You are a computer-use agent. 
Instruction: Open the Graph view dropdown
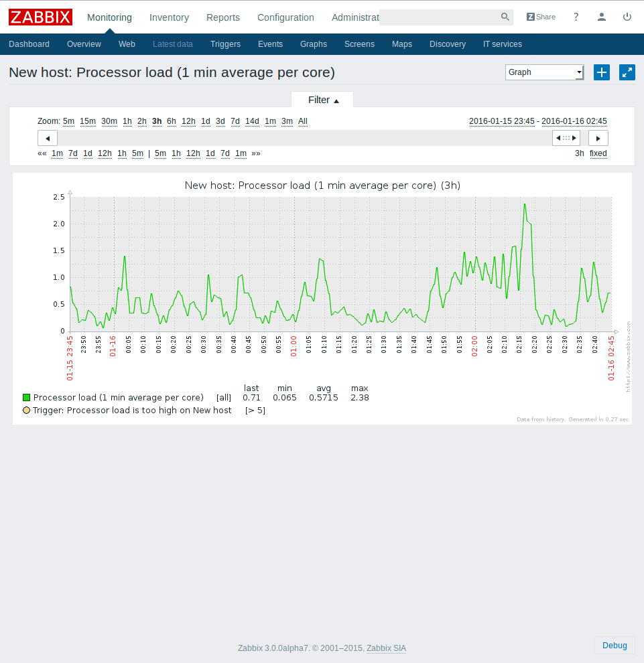pos(544,72)
